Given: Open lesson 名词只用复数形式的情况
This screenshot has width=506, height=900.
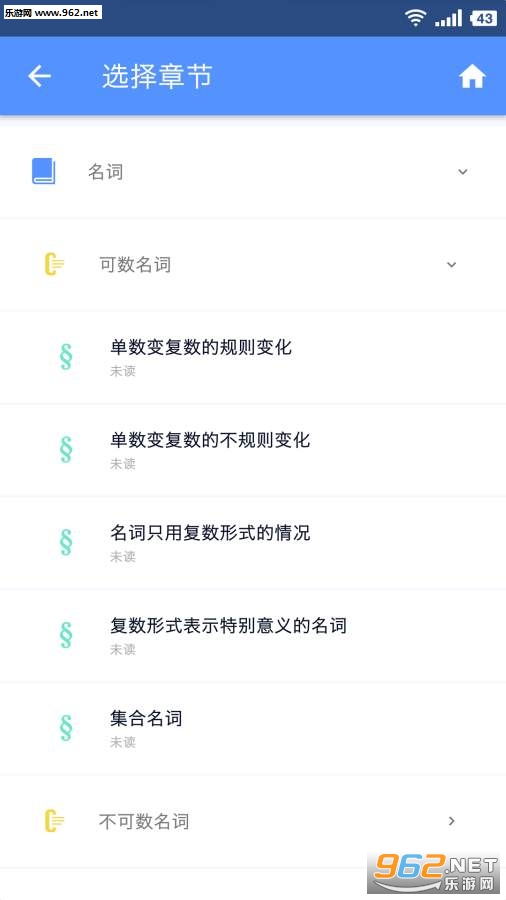Looking at the screenshot, I should coord(253,543).
